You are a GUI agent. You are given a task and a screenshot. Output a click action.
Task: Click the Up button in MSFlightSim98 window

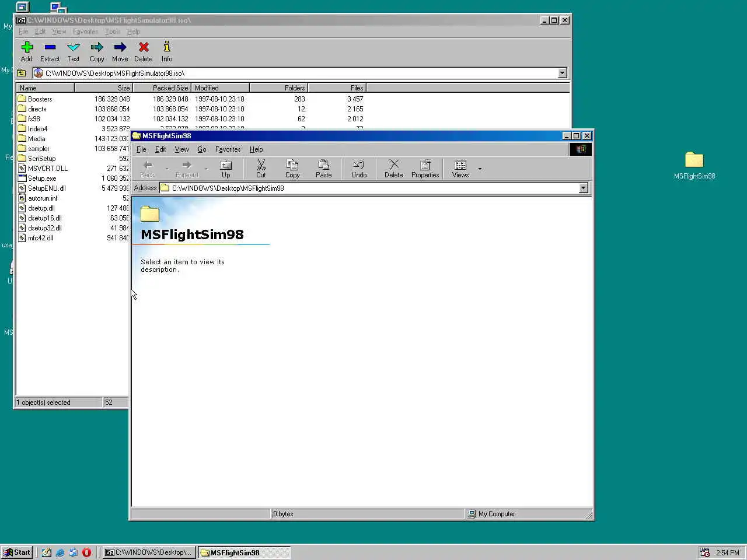pos(226,169)
